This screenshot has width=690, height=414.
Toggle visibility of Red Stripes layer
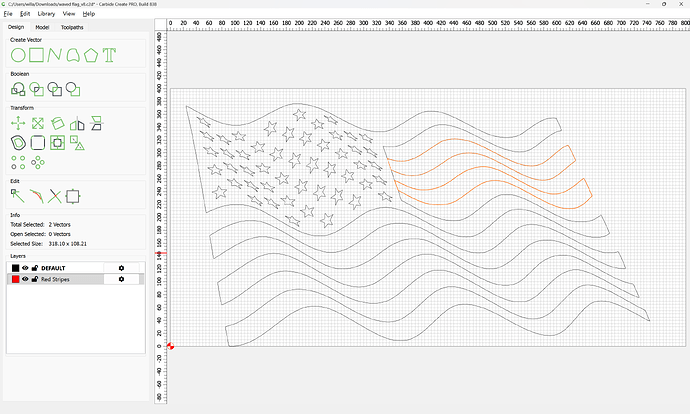coord(26,279)
